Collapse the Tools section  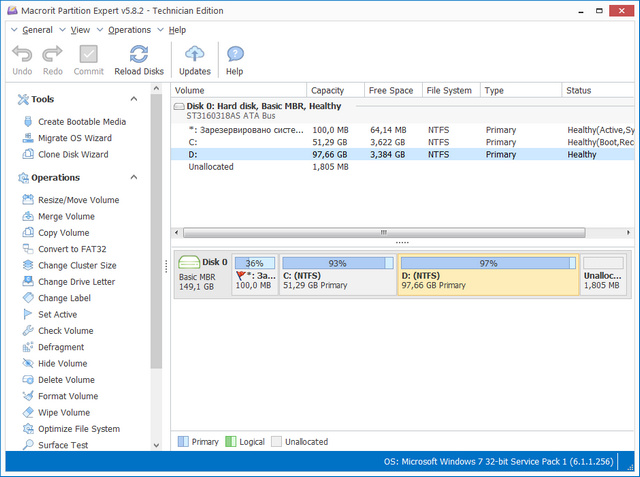pyautogui.click(x=134, y=99)
